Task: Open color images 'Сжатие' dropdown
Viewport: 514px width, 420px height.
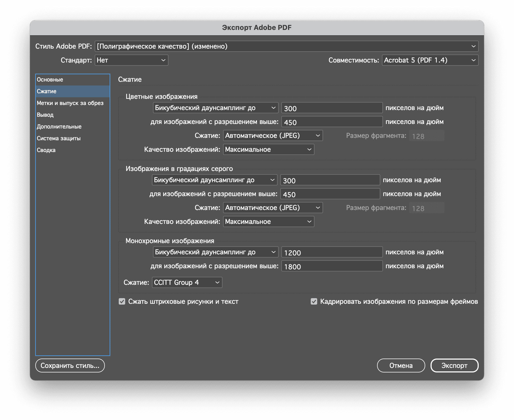Action: (273, 136)
